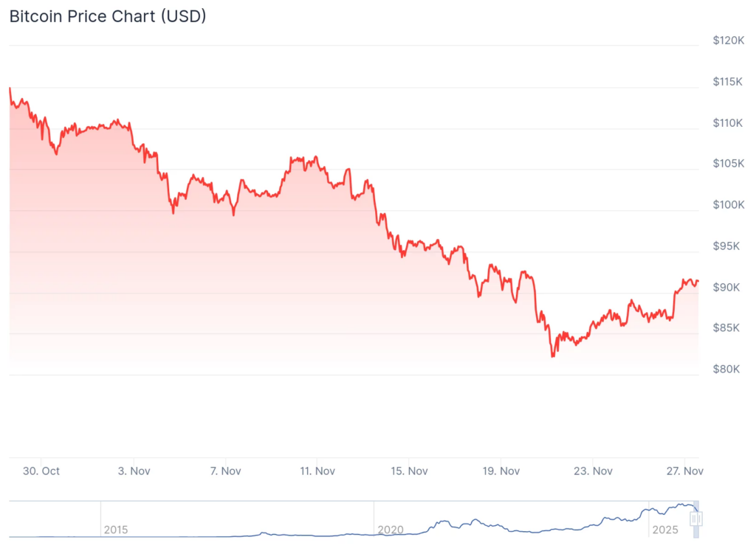Click the Bitcoin Price Chart (USD) title
Image resolution: width=756 pixels, height=551 pixels.
[108, 16]
